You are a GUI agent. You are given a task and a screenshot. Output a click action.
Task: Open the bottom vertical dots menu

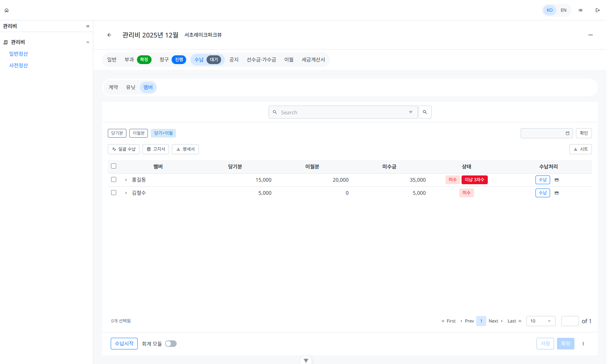(x=583, y=344)
